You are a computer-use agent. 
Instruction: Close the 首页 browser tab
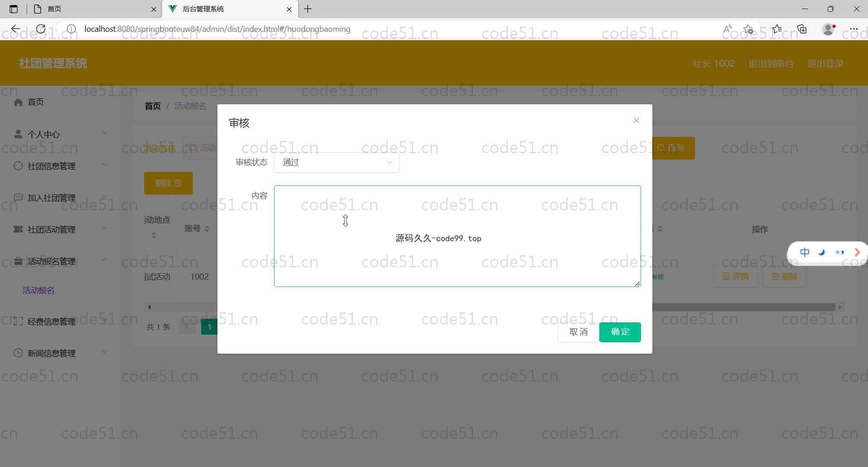[154, 9]
